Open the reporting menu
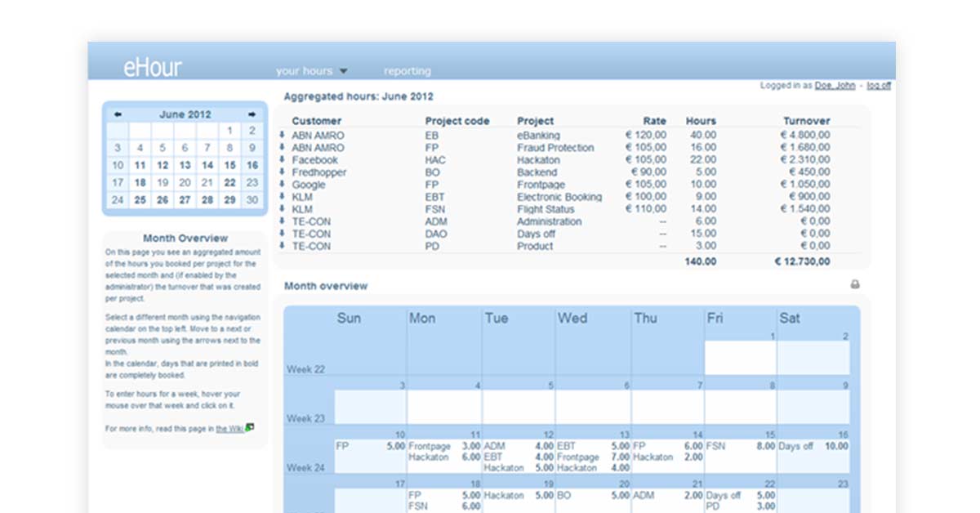The image size is (980, 513). point(408,71)
